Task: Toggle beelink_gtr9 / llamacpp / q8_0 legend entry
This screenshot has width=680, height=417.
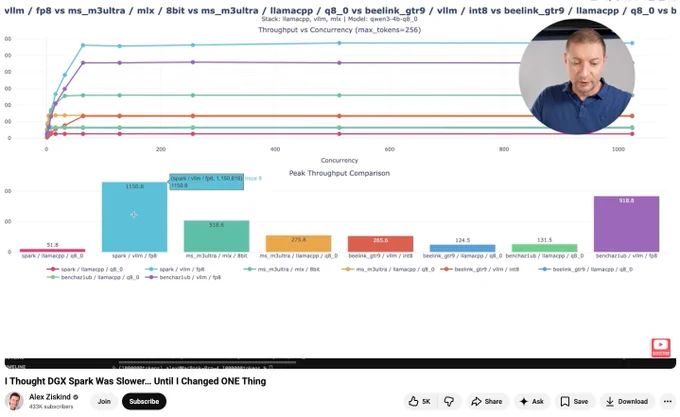Action: 585,269
